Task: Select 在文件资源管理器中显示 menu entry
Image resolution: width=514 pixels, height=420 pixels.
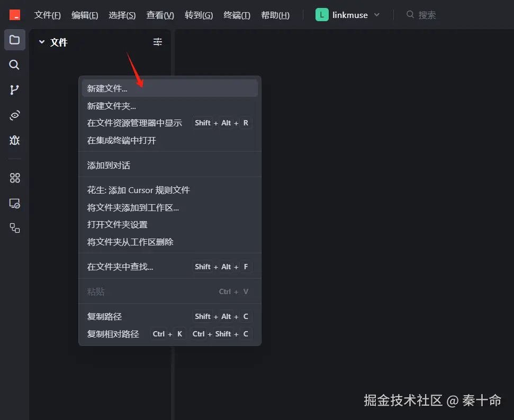Action: (x=170, y=123)
